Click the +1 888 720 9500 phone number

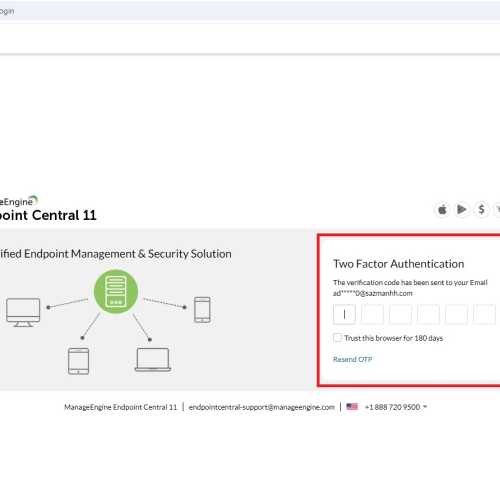pos(392,407)
